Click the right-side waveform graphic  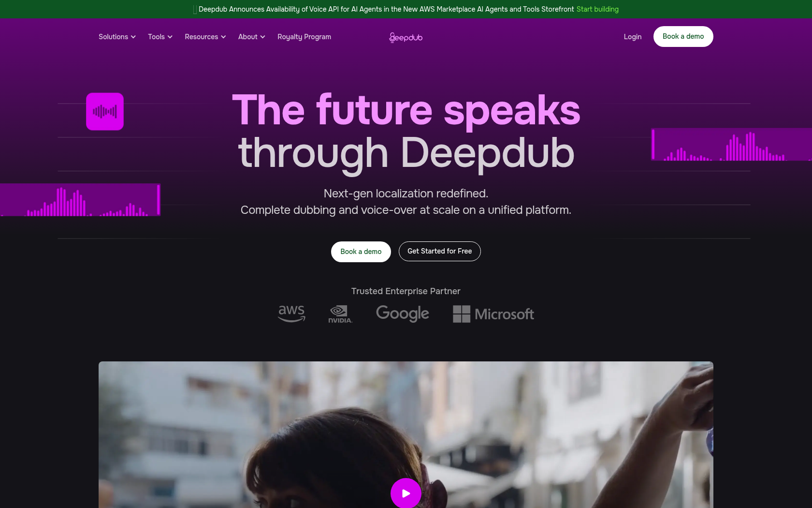click(731, 144)
